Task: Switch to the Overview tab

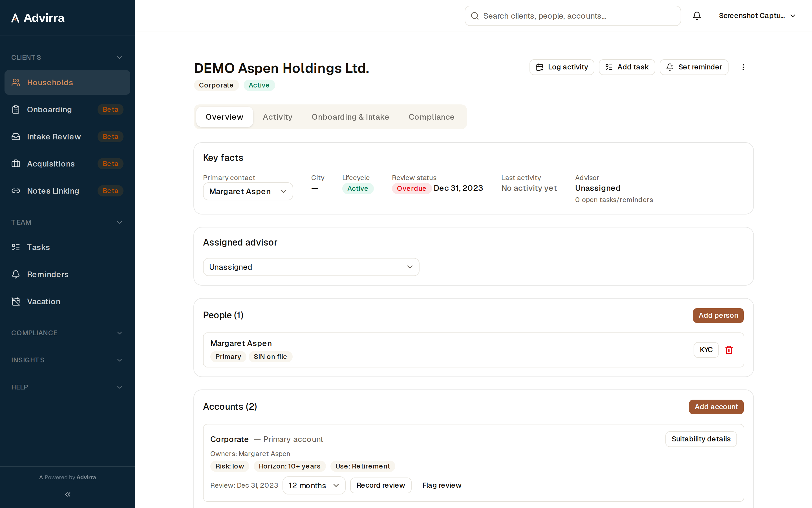Action: click(x=224, y=117)
